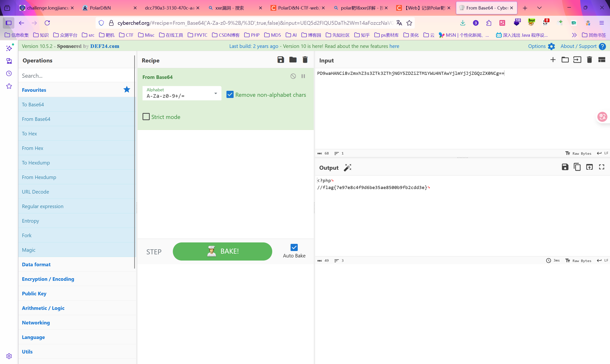
Task: Toggle the Auto Bake checkbox
Action: [x=294, y=247]
